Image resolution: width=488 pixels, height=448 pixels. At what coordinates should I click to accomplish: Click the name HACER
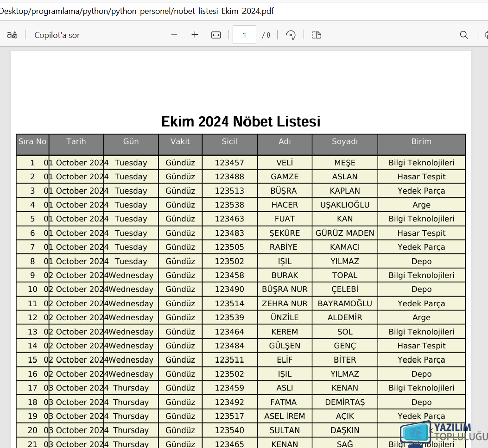point(285,205)
